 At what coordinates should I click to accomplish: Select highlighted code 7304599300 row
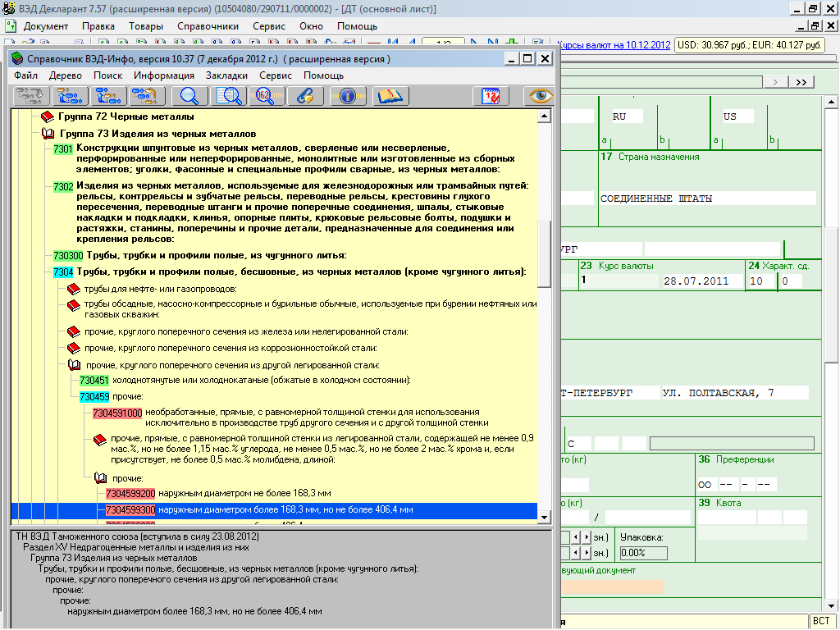click(x=274, y=510)
